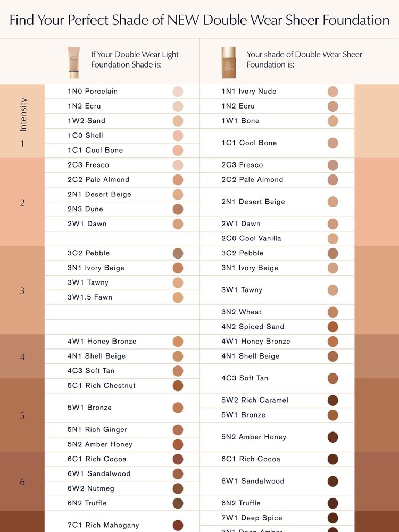Select the 5N2 Amber Honey Sheer label
This screenshot has height=532, width=399.
click(253, 437)
